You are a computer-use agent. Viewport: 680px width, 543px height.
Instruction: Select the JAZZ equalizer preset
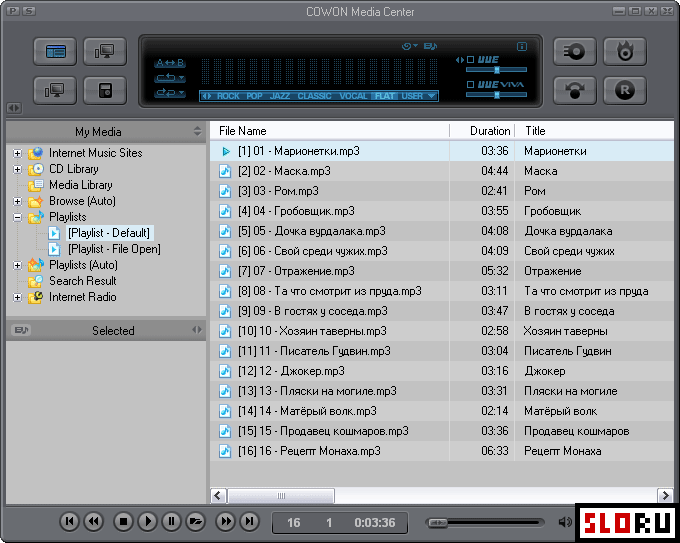pos(280,96)
